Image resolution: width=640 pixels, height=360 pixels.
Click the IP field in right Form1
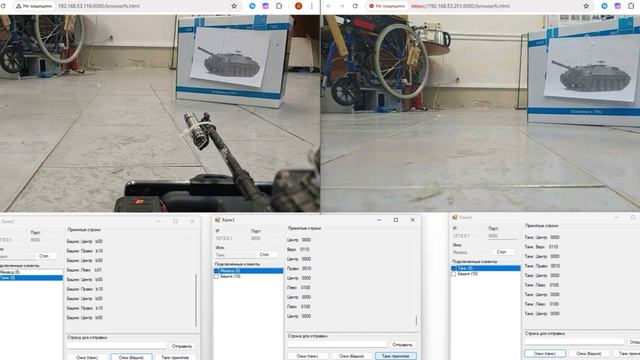pyautogui.click(x=468, y=236)
